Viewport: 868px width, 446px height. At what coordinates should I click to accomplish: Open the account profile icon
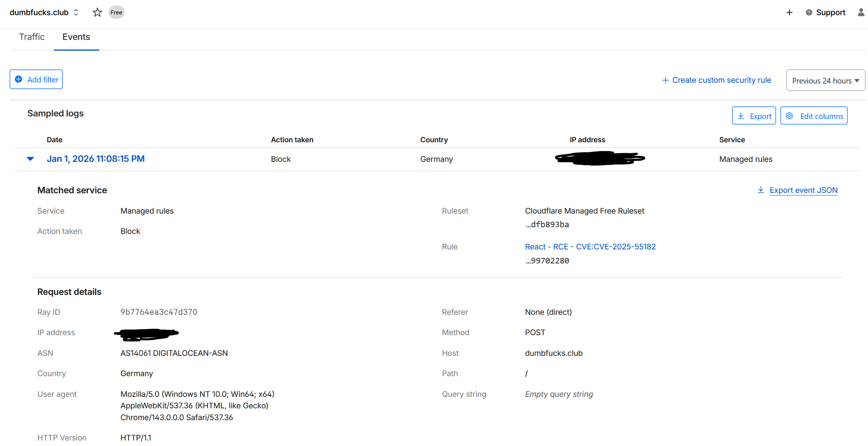pyautogui.click(x=861, y=12)
